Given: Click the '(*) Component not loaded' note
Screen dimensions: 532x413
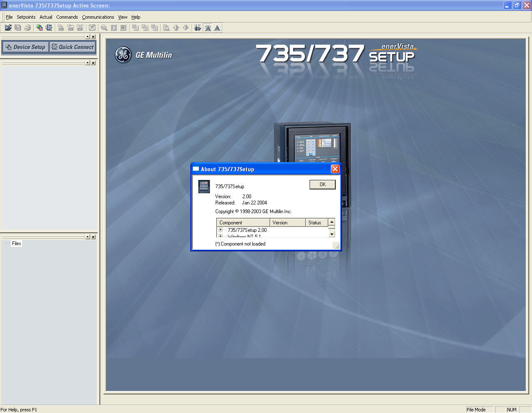Looking at the screenshot, I should (240, 244).
